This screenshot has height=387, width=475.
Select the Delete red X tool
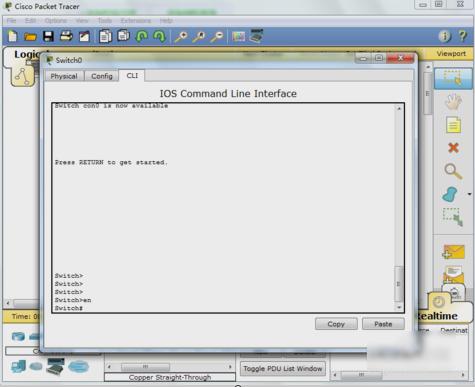pyautogui.click(x=453, y=147)
